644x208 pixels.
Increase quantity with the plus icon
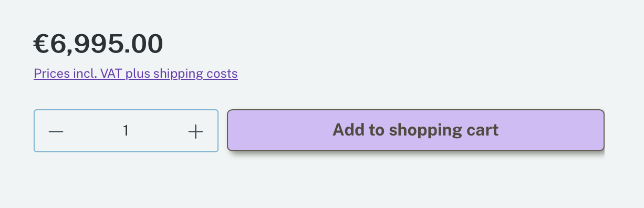point(195,131)
